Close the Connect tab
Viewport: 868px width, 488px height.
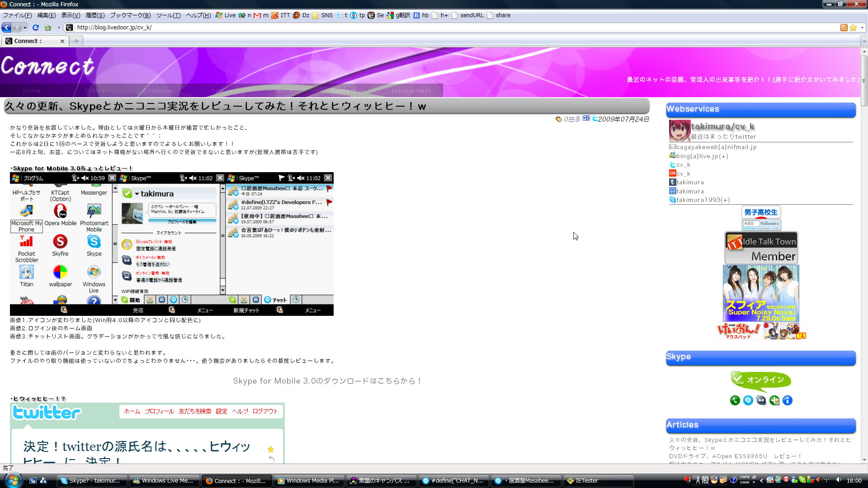tap(62, 41)
